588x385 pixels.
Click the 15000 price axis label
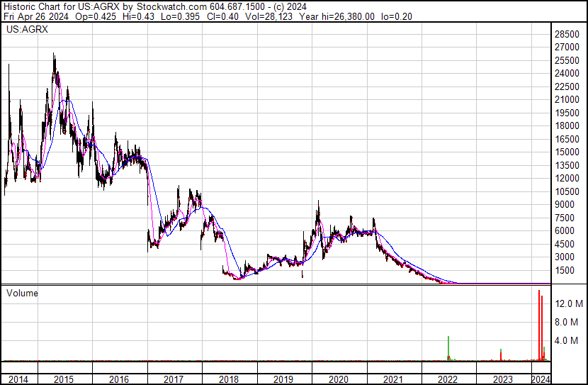tap(567, 152)
